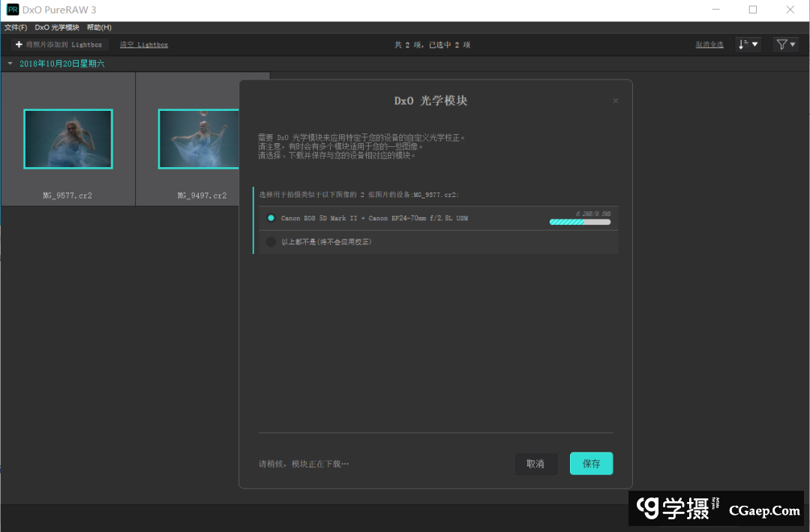Image resolution: width=810 pixels, height=532 pixels.
Task: Click the module download progress bar
Action: [580, 222]
